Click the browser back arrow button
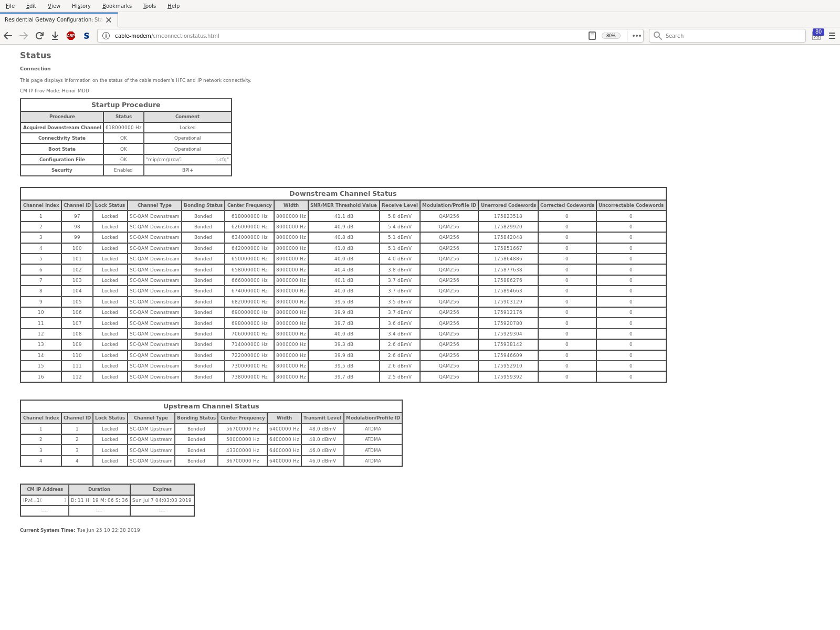 (8, 36)
